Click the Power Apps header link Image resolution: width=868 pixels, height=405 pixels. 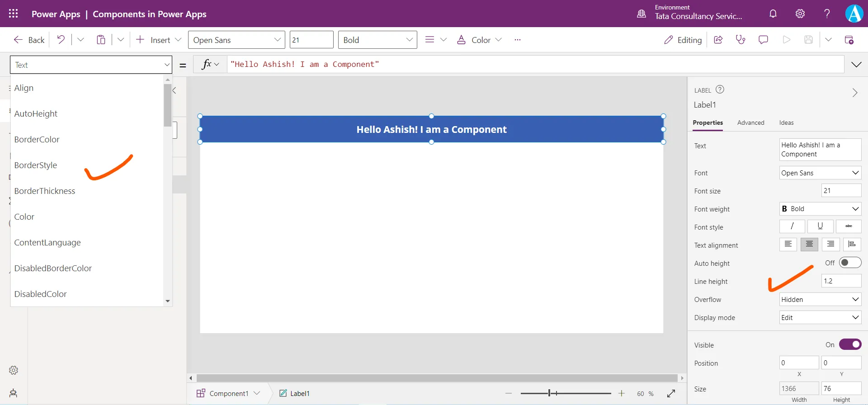[x=56, y=14]
